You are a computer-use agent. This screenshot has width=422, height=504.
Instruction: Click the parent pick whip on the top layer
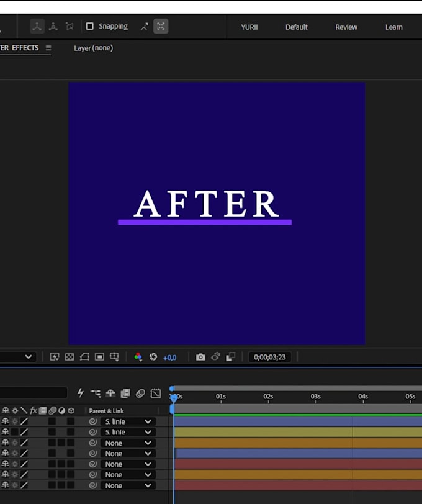click(x=93, y=421)
